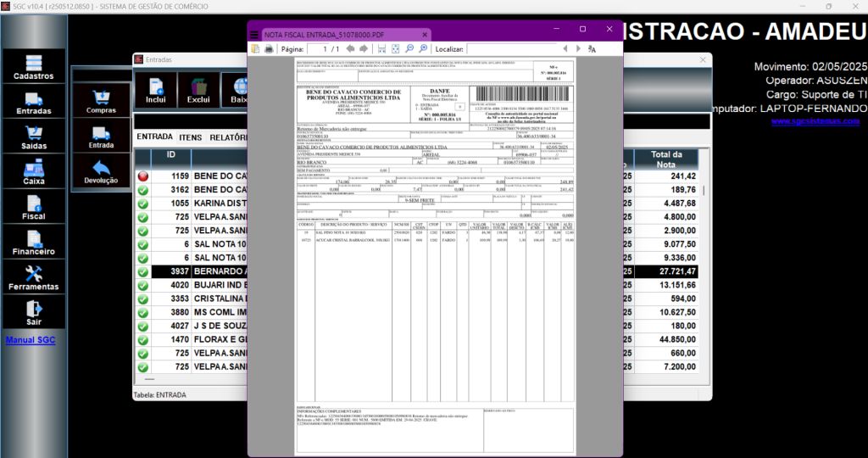Open the Fiscal module
This screenshot has width=868, height=458.
coord(34,207)
